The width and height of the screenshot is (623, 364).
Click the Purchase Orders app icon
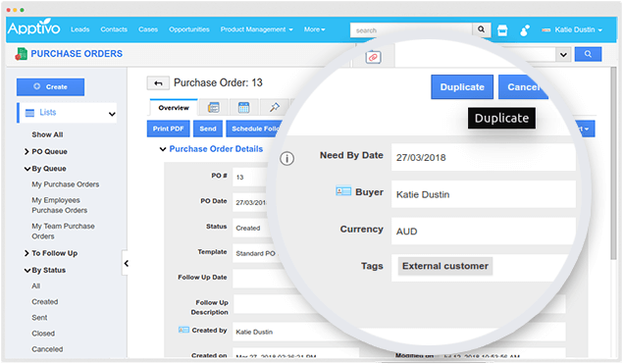point(21,54)
